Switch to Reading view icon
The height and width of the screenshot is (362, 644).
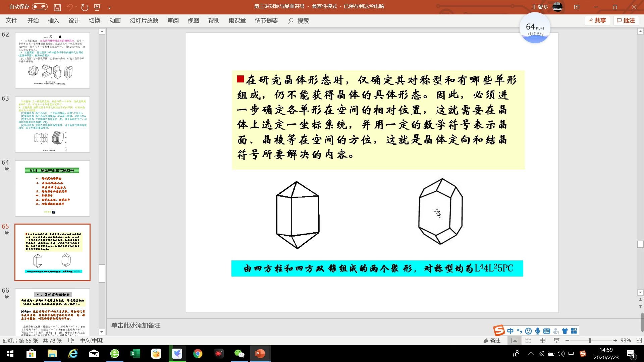coord(542,341)
